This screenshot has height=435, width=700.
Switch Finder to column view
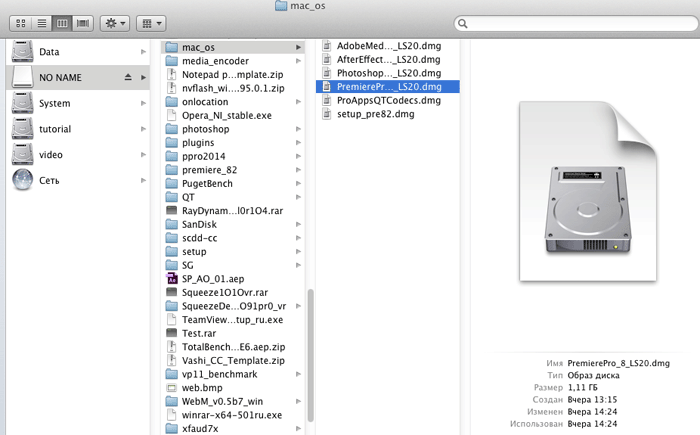click(x=62, y=23)
